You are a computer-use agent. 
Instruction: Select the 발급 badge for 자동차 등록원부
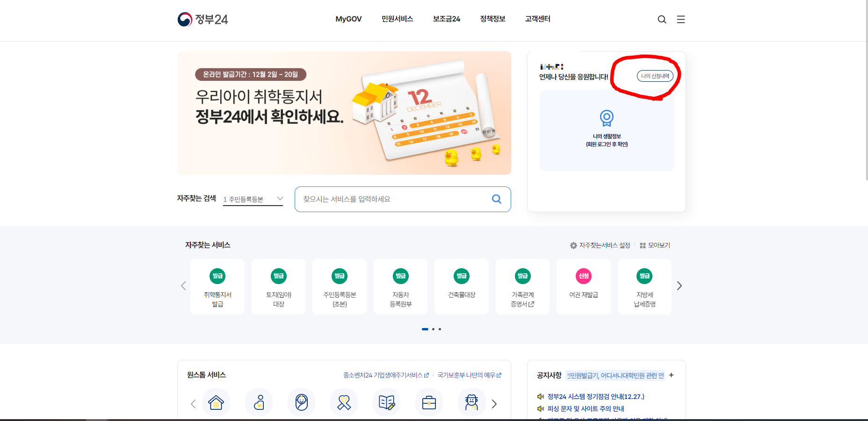[x=401, y=276]
